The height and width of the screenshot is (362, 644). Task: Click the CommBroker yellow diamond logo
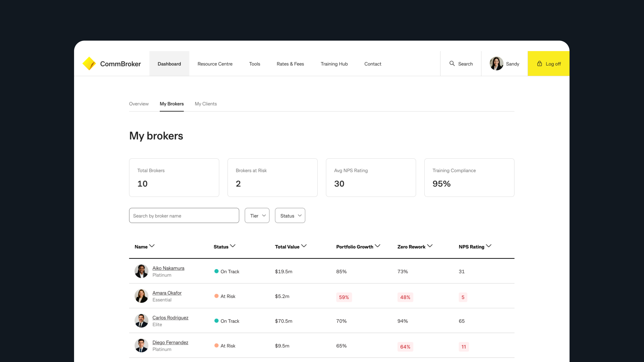coord(89,64)
